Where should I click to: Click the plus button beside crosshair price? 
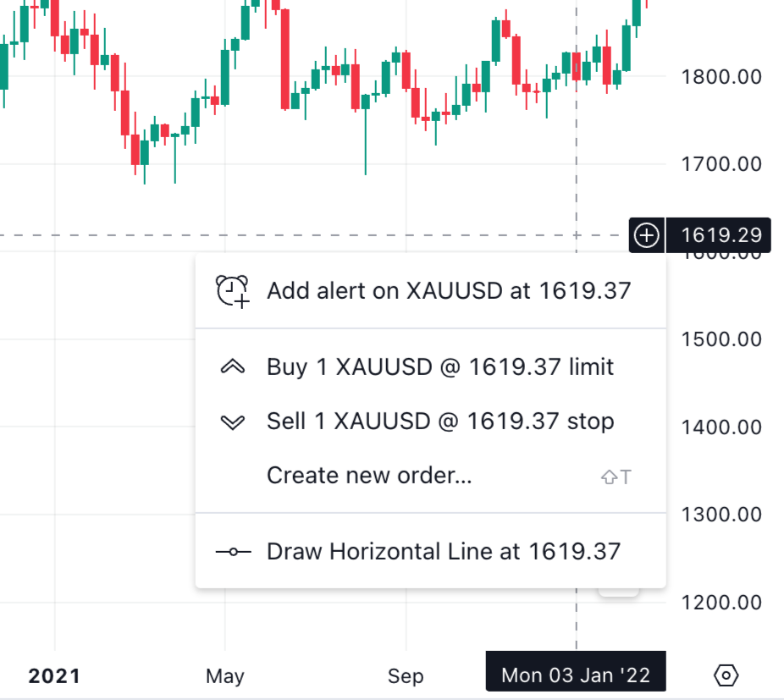647,235
